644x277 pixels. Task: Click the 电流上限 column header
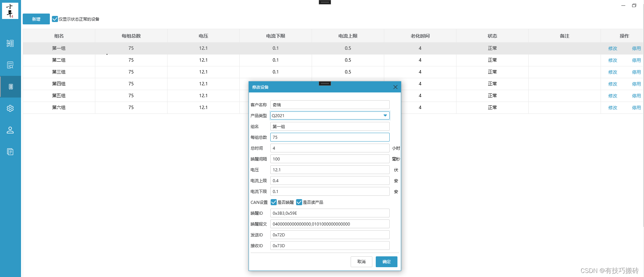348,36
